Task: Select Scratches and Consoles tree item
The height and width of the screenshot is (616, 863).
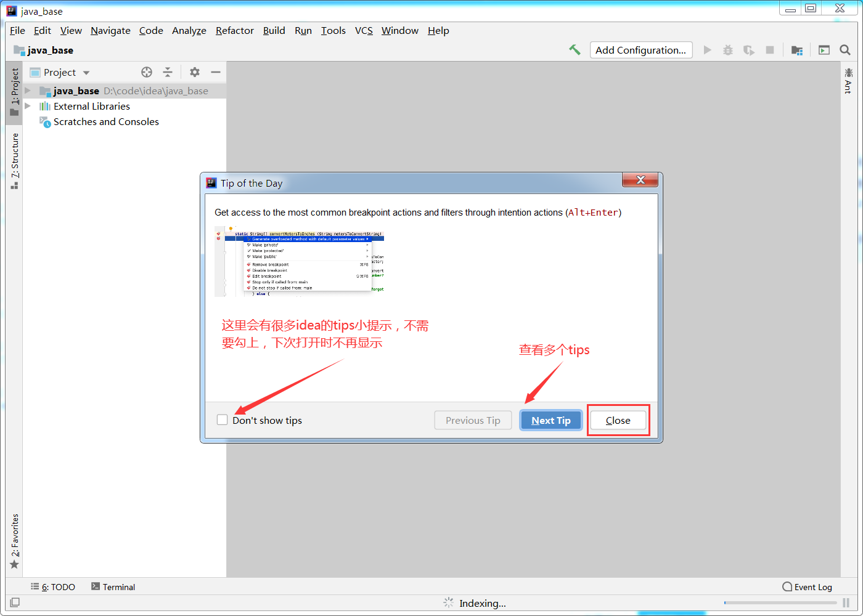Action: (106, 121)
